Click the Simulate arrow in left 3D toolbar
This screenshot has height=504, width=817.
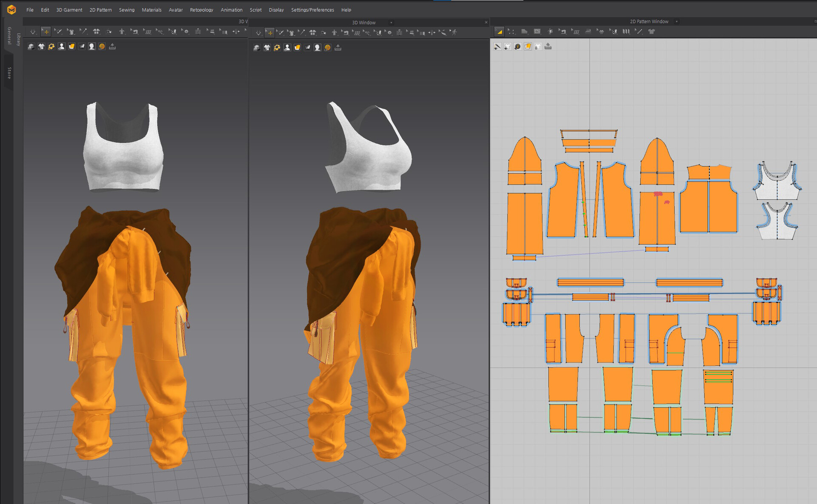[x=33, y=32]
